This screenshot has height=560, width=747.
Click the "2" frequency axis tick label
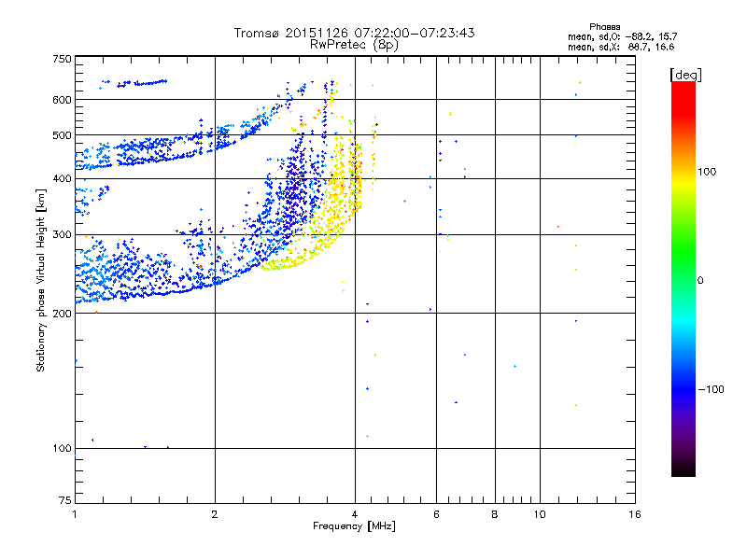coord(215,514)
